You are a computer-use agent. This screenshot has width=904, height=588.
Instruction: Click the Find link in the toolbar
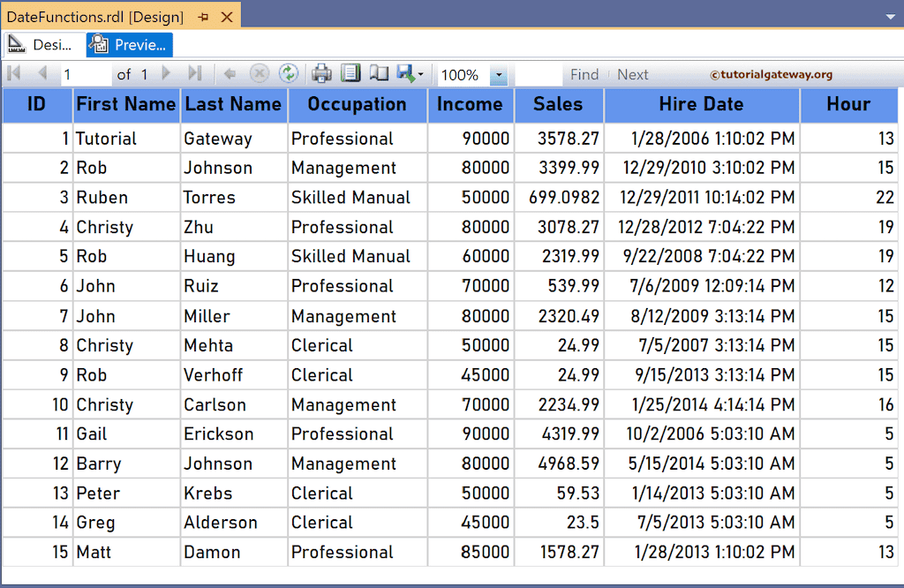584,74
